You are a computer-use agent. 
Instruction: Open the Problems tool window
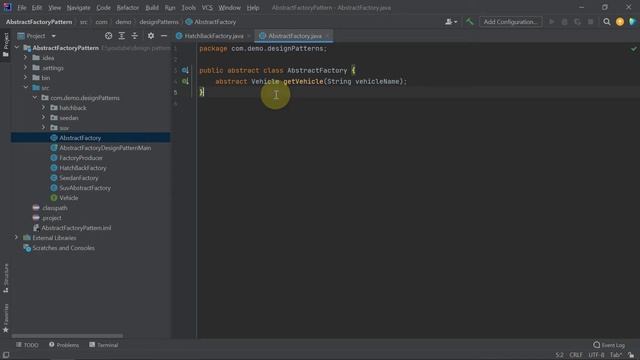(x=64, y=345)
